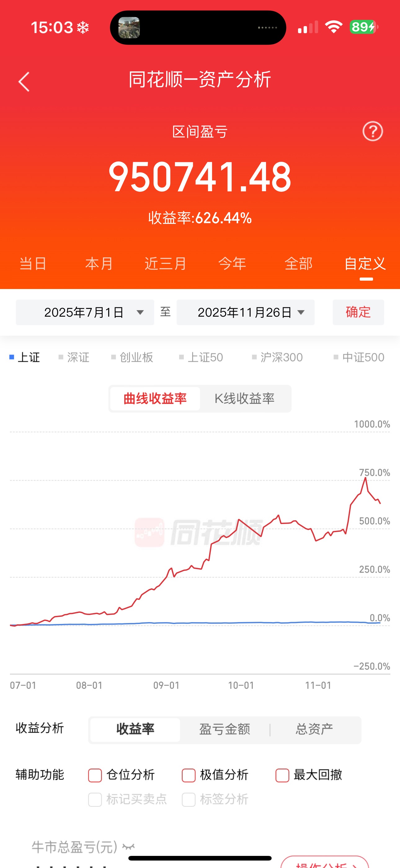Image resolution: width=400 pixels, height=868 pixels.
Task: Toggle the 上证 index legend
Action: click(x=24, y=357)
